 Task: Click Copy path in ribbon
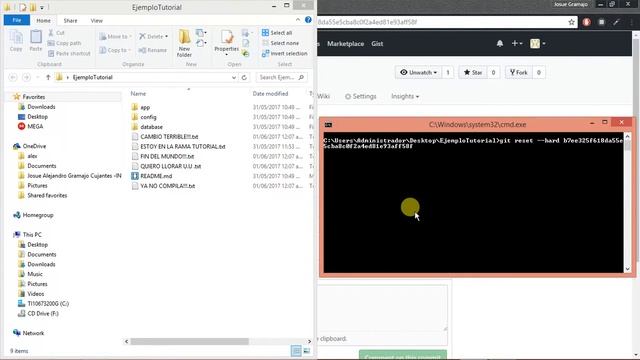[64, 43]
